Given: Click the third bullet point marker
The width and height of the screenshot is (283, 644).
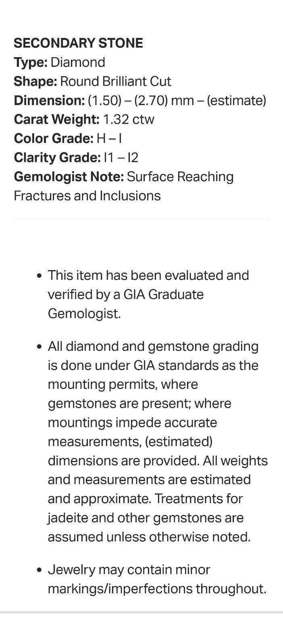Looking at the screenshot, I should (39, 570).
